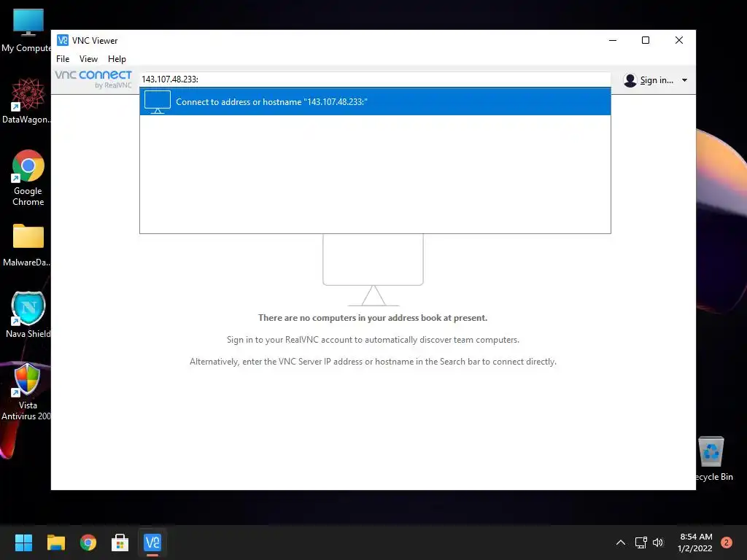747x560 pixels.
Task: Minimize the VNC Viewer window
Action: point(613,41)
